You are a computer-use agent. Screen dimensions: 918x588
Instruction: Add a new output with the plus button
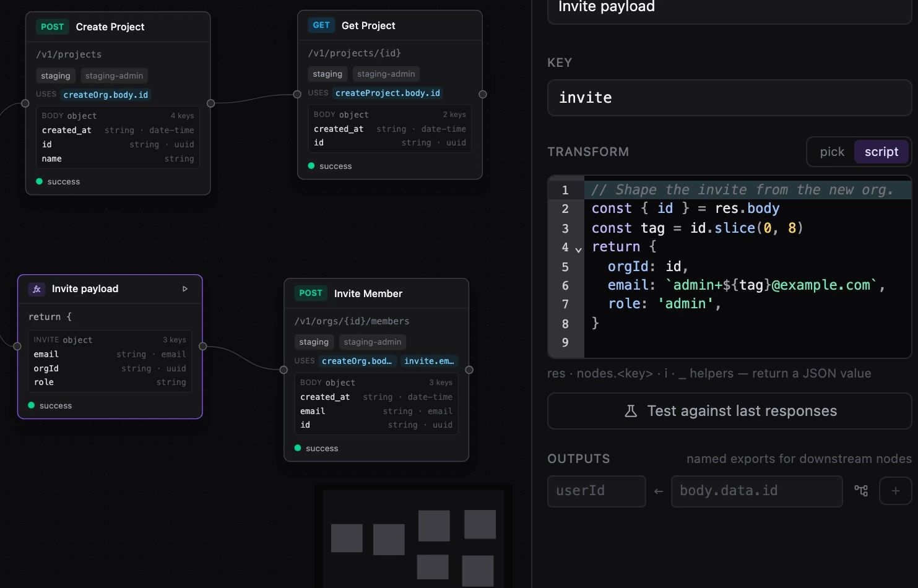(895, 491)
